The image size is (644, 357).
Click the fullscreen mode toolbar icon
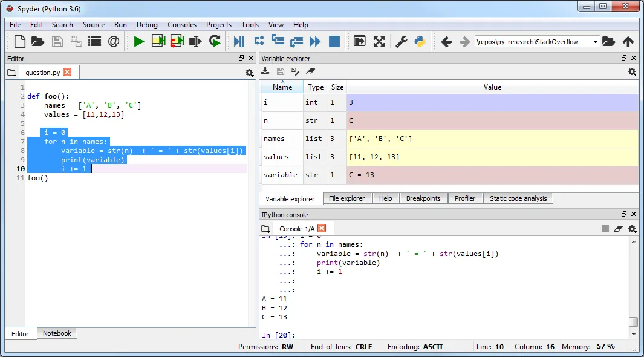tap(379, 41)
